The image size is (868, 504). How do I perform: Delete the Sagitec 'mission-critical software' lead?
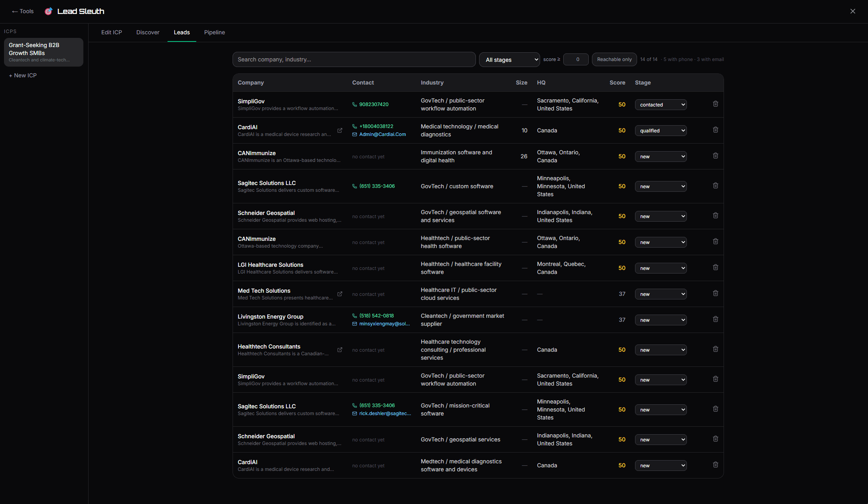click(716, 409)
